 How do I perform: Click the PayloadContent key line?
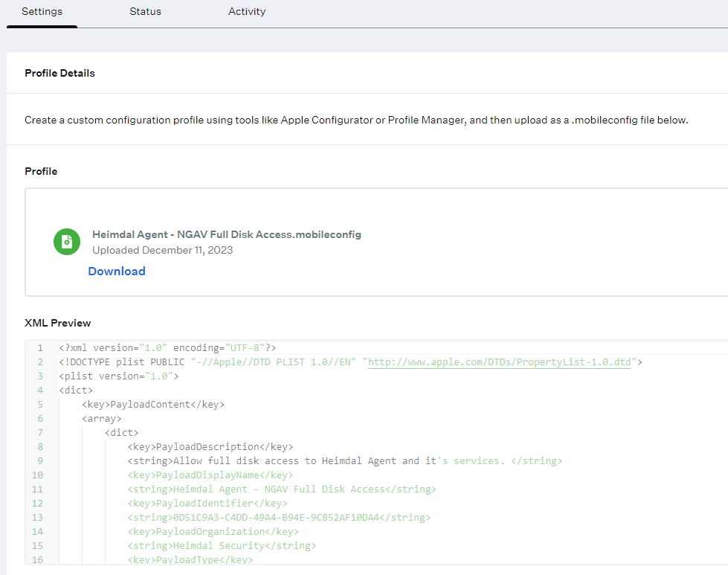click(153, 405)
